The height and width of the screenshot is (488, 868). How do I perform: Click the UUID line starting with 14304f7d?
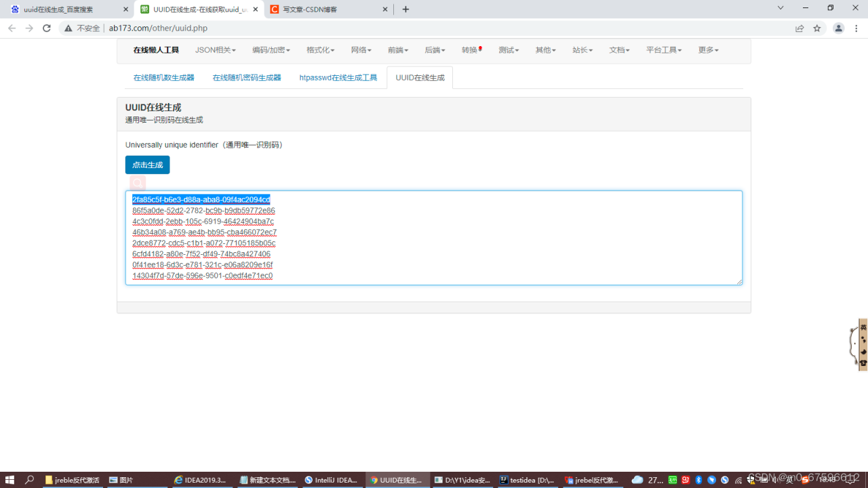pyautogui.click(x=202, y=276)
